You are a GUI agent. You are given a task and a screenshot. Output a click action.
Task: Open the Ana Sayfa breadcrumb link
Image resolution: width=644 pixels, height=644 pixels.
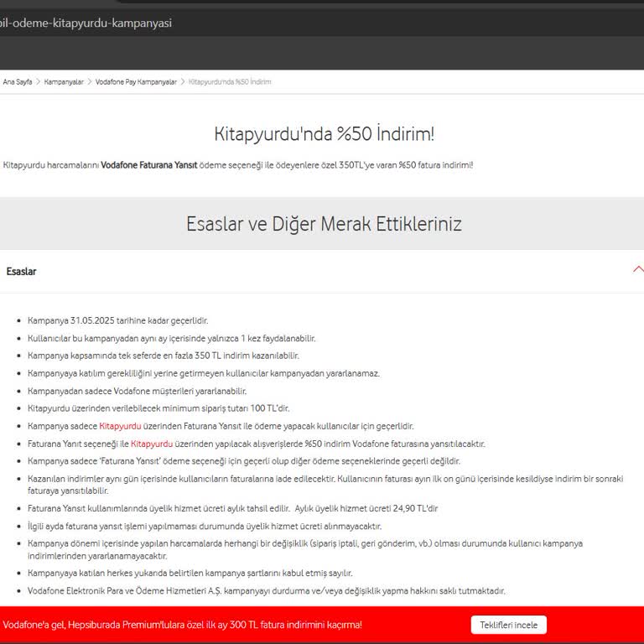(x=18, y=81)
